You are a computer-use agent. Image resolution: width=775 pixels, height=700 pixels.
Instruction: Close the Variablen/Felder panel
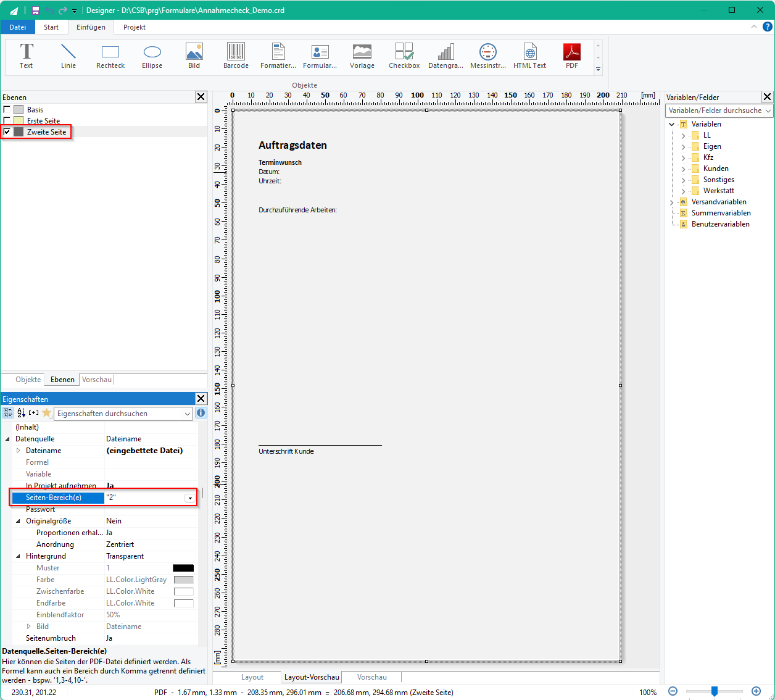[768, 97]
